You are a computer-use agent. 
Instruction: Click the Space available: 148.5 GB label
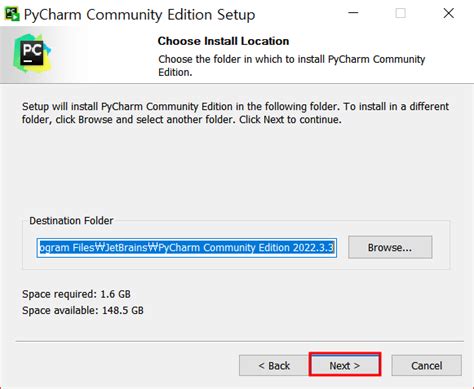pyautogui.click(x=83, y=310)
